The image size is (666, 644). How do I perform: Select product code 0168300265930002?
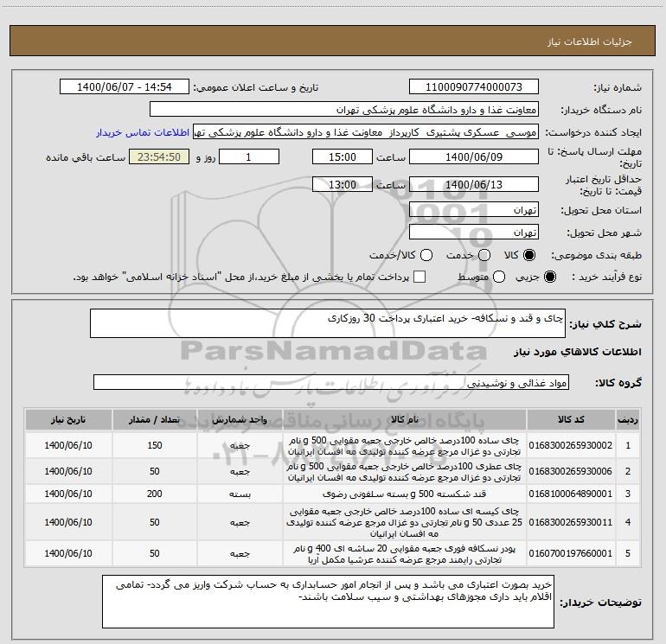(x=571, y=445)
